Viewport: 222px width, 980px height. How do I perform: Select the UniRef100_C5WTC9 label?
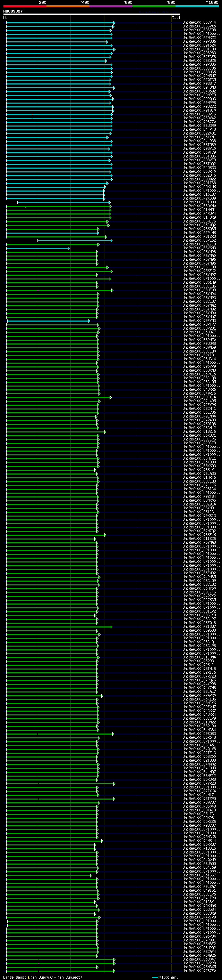click(x=199, y=153)
